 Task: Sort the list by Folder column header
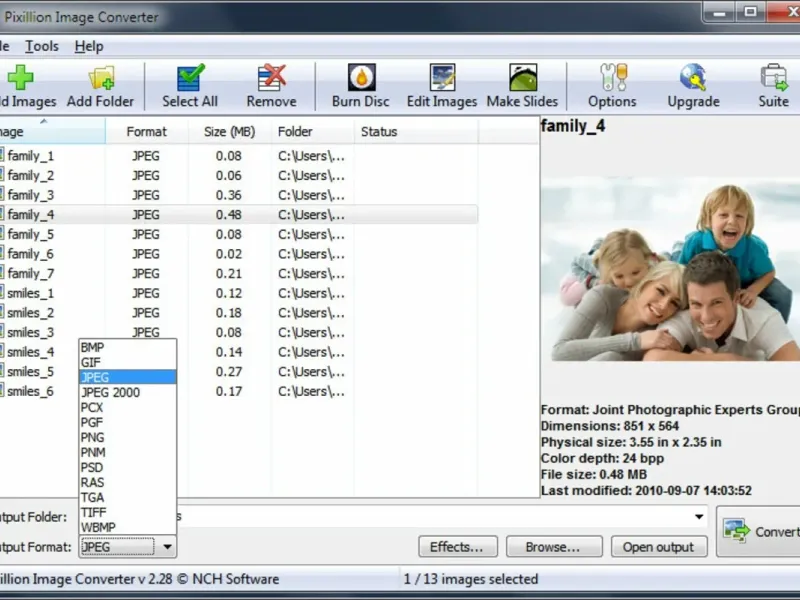point(313,132)
